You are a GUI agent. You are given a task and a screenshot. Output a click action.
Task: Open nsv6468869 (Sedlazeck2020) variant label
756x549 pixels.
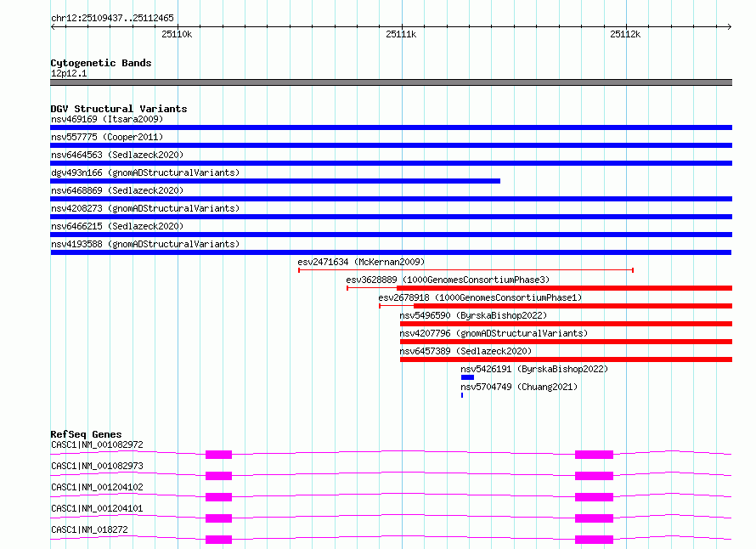pyautogui.click(x=117, y=190)
